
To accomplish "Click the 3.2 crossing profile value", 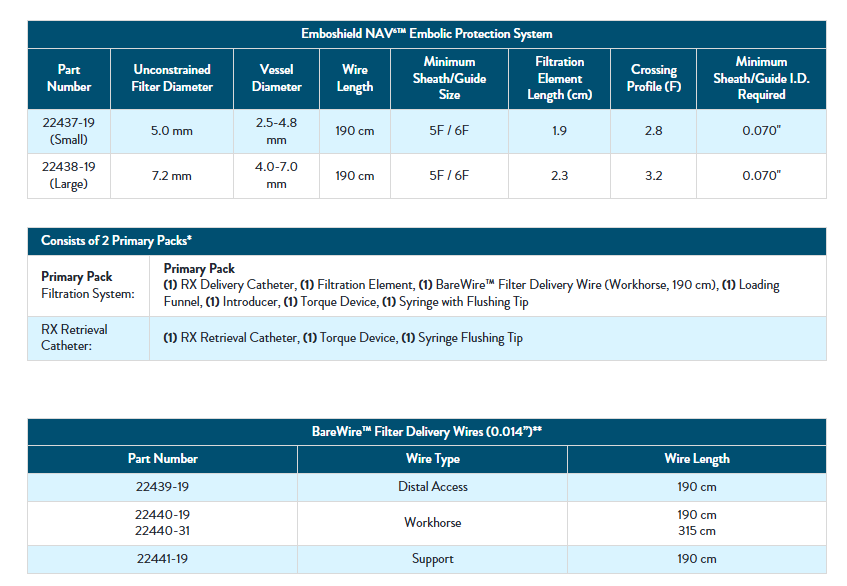I will coord(653,176).
